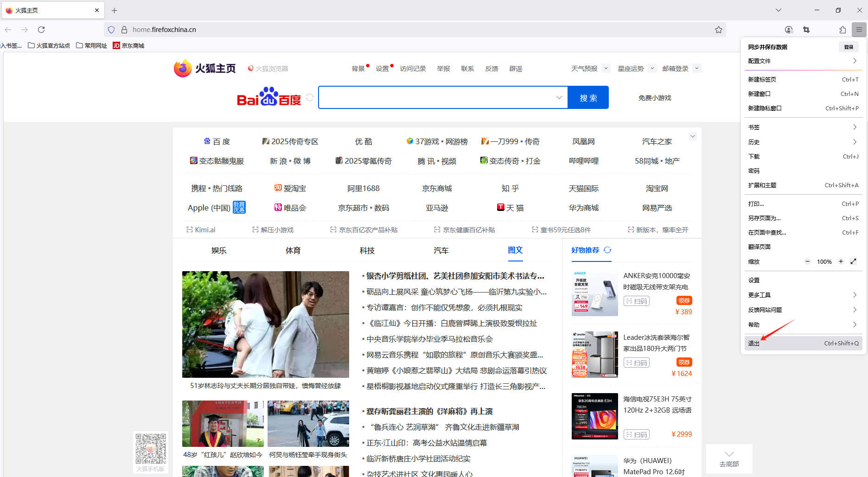The width and height of the screenshot is (868, 477).
Task: Click 领券 coupon for Leader fridge
Action: pyautogui.click(x=684, y=362)
